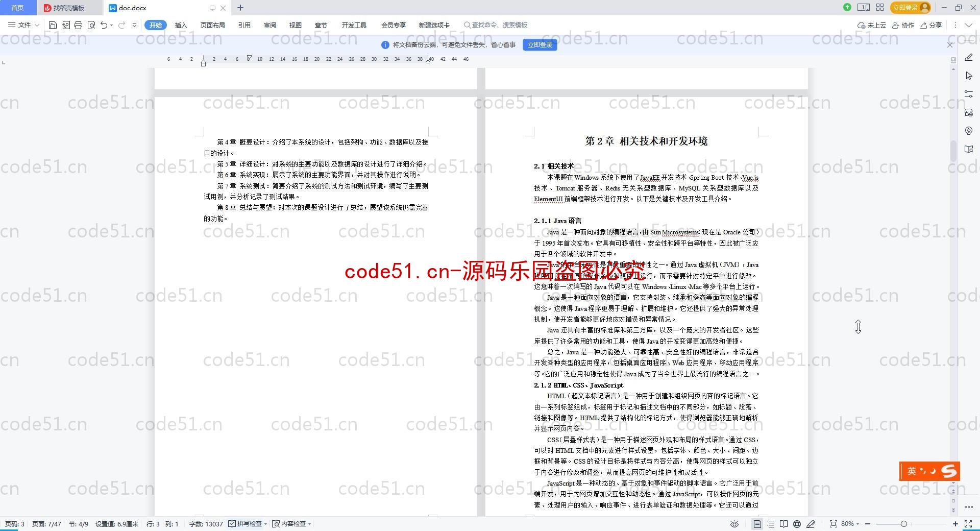Toggle writing mode pen icon in status bar
The image size is (980, 531).
tap(811, 524)
